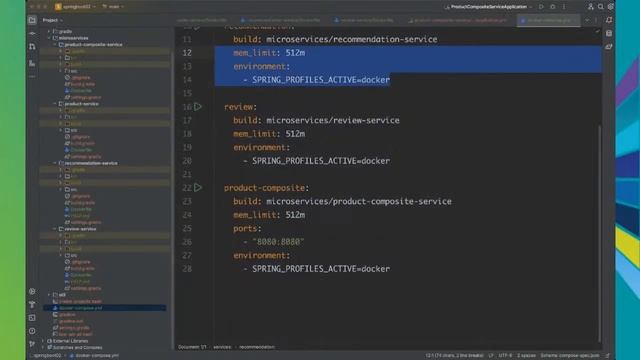Run the product-composite service gutter icon

click(x=198, y=187)
